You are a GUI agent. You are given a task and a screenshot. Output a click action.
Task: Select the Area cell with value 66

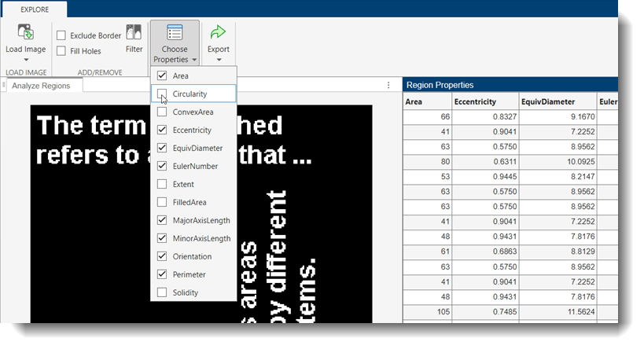(x=427, y=116)
